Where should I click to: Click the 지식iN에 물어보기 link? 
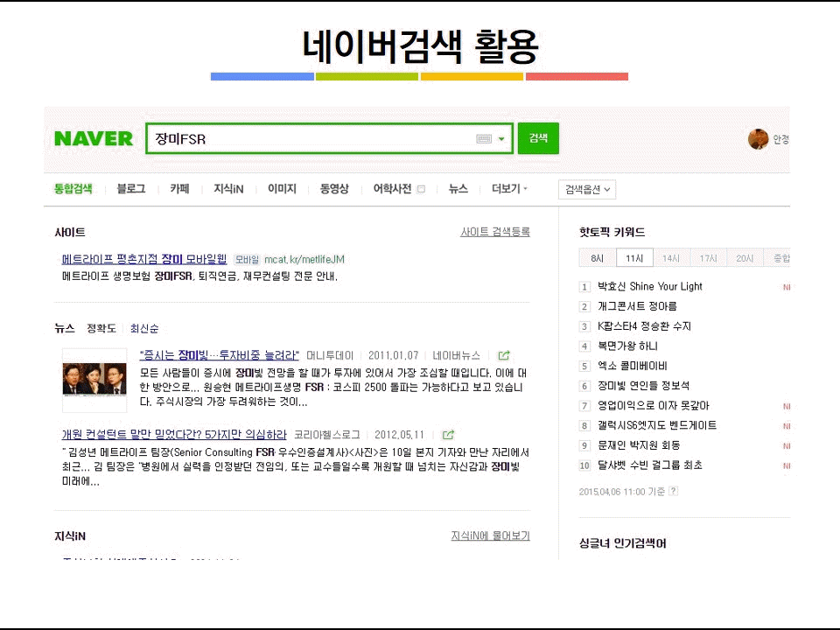point(490,535)
